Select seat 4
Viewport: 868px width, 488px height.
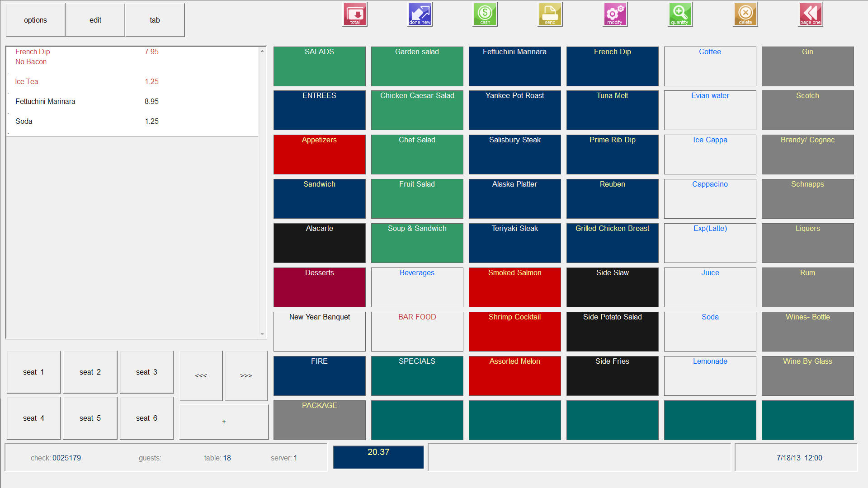pos(33,418)
